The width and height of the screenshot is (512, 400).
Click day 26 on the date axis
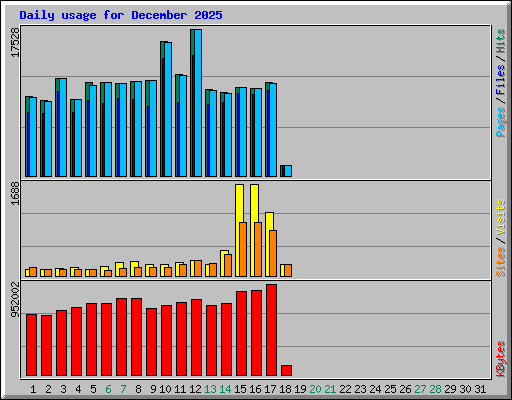click(406, 389)
